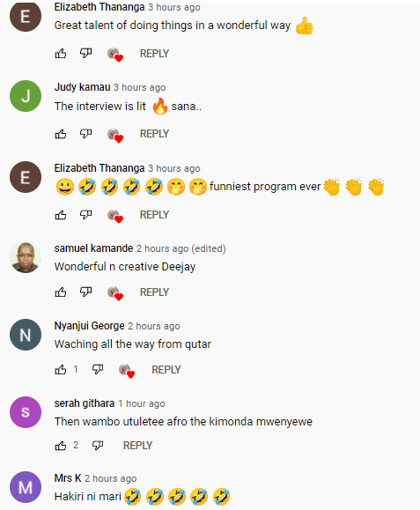The image size is (420, 510).
Task: Like the 'funniest program ever' comment
Action: tap(61, 215)
